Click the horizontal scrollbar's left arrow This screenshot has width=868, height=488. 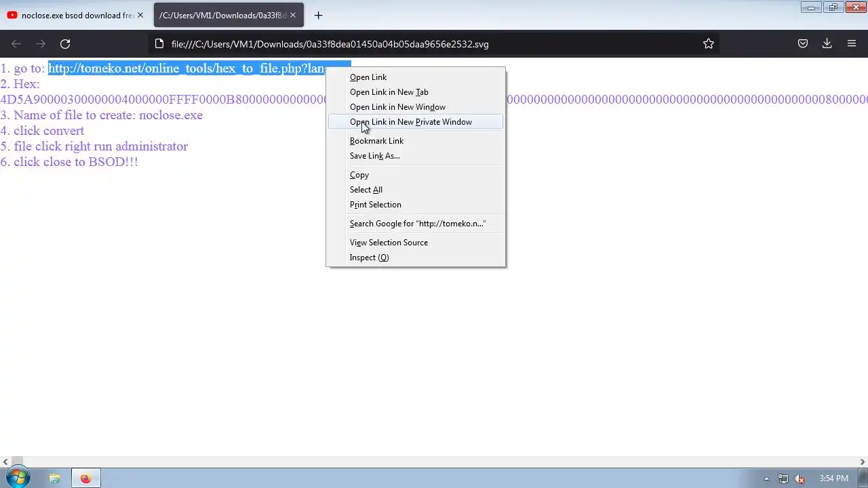click(5, 462)
